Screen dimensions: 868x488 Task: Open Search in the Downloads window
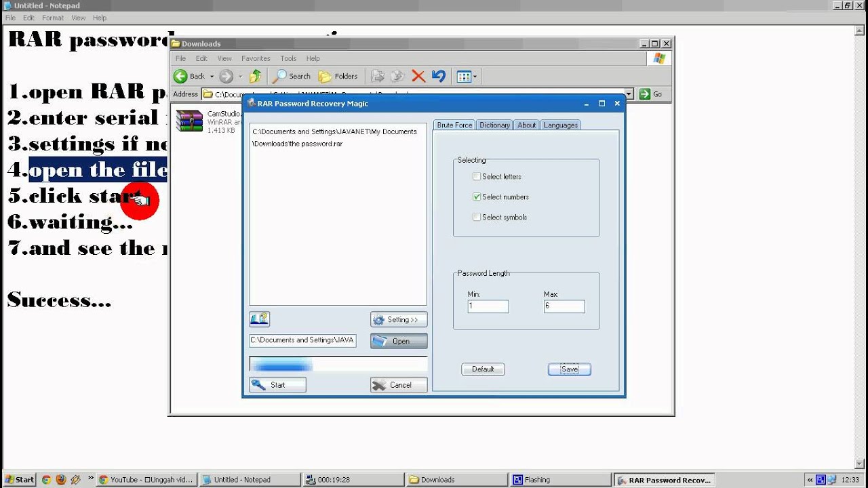[292, 76]
